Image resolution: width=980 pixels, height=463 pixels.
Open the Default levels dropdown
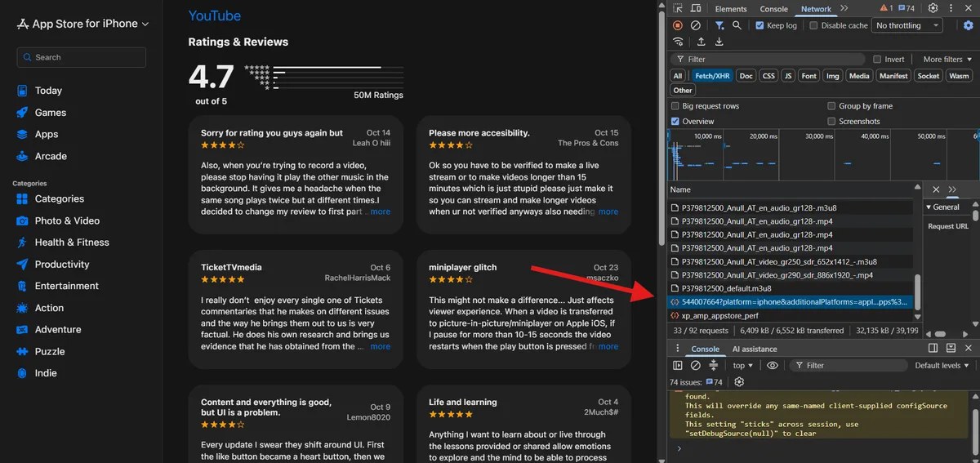pyautogui.click(x=942, y=366)
